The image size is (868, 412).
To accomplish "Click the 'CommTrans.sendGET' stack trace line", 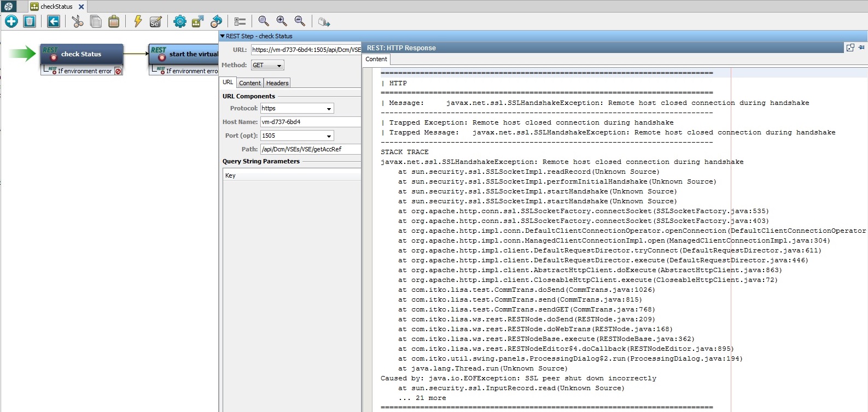I will point(526,309).
